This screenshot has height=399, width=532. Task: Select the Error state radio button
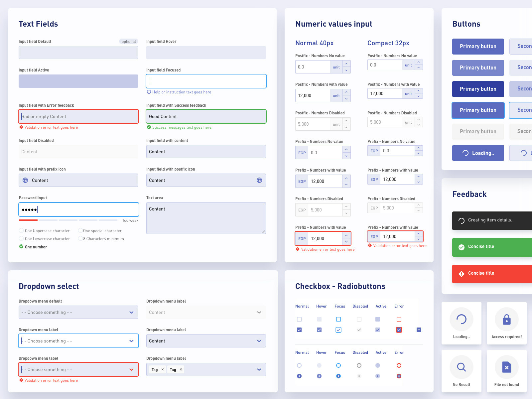click(399, 365)
